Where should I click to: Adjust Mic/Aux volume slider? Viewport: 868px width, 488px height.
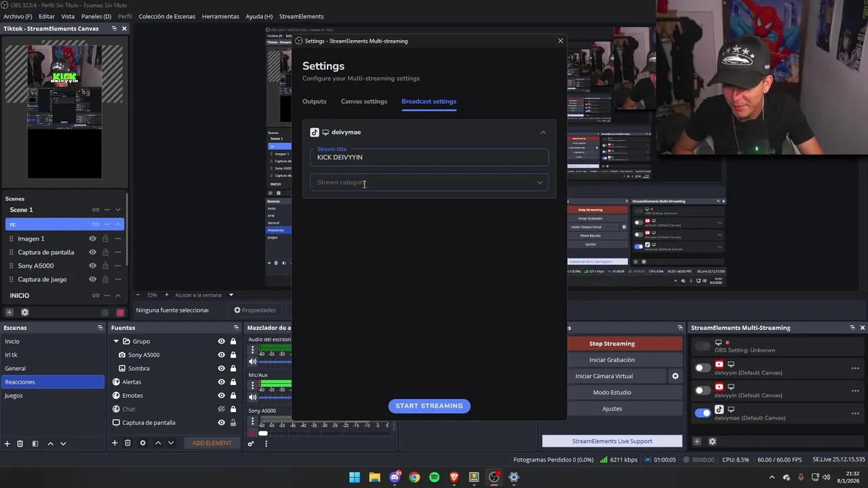(x=275, y=397)
